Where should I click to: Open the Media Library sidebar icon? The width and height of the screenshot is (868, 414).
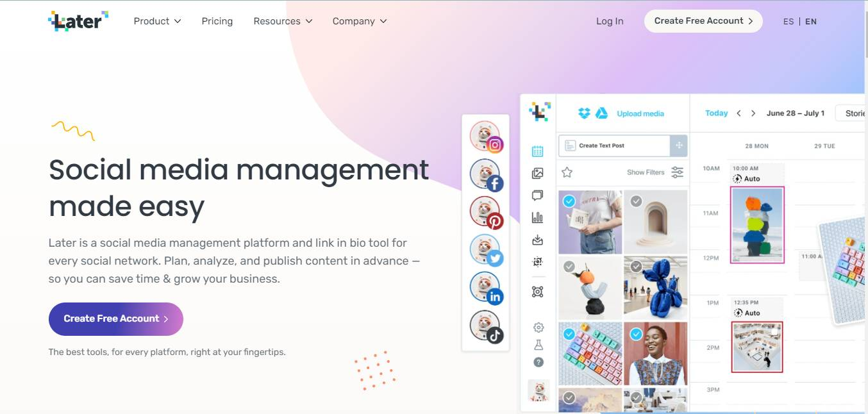538,173
